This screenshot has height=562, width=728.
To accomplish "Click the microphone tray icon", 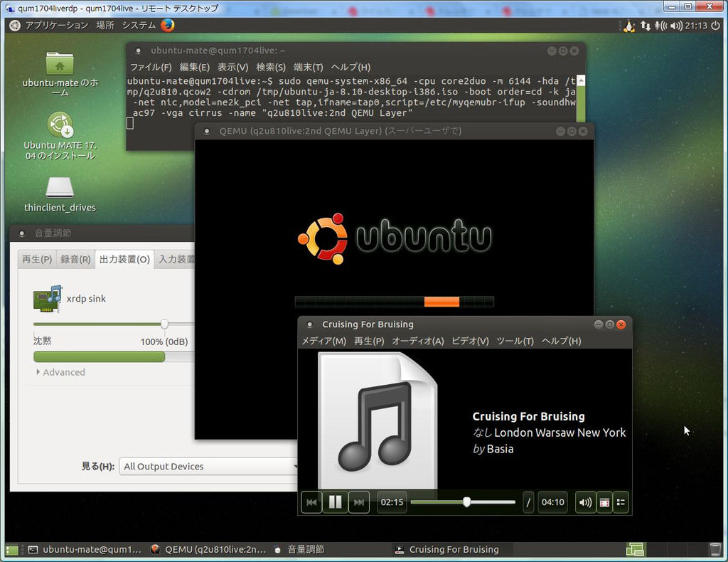I will pos(660,26).
